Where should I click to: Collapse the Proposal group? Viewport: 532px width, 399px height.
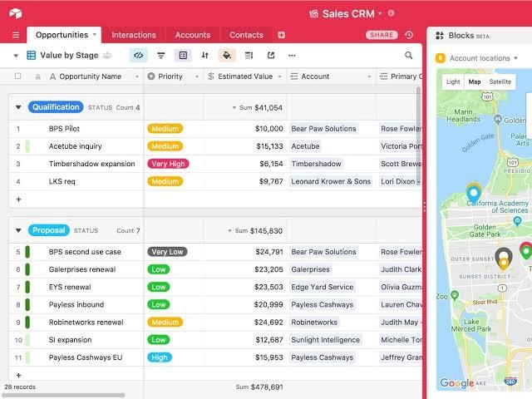coord(18,230)
